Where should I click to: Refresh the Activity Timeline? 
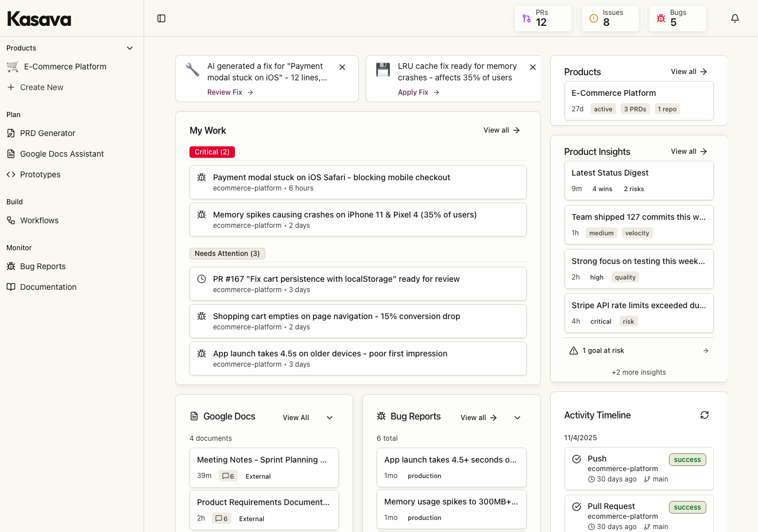coord(705,415)
